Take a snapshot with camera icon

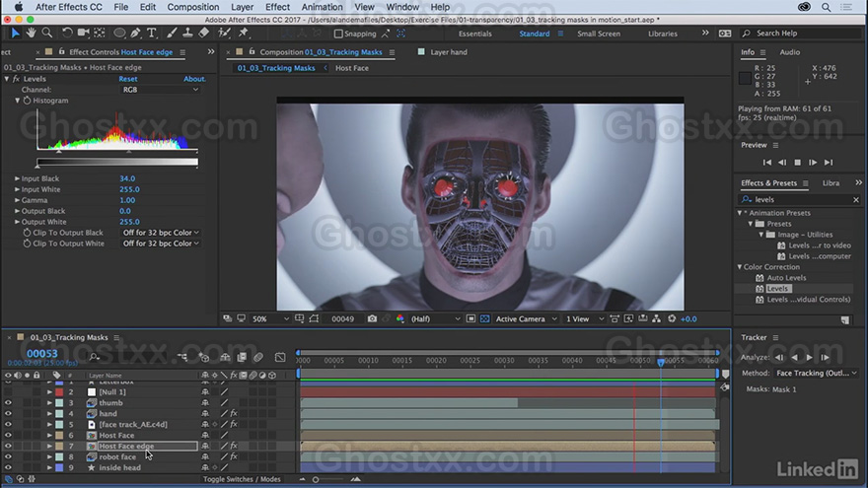[372, 318]
